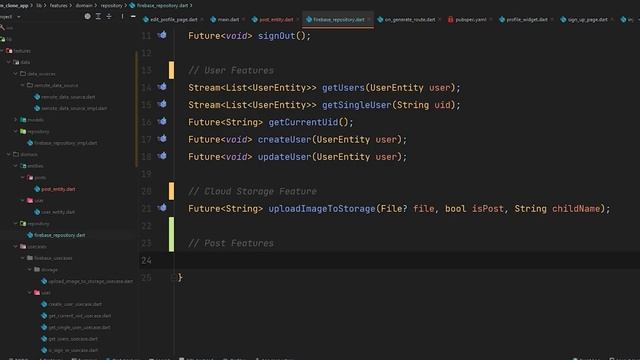Image resolution: width=640 pixels, height=360 pixels.
Task: Click the features folder icon in the tree
Action: pyautogui.click(x=9, y=51)
